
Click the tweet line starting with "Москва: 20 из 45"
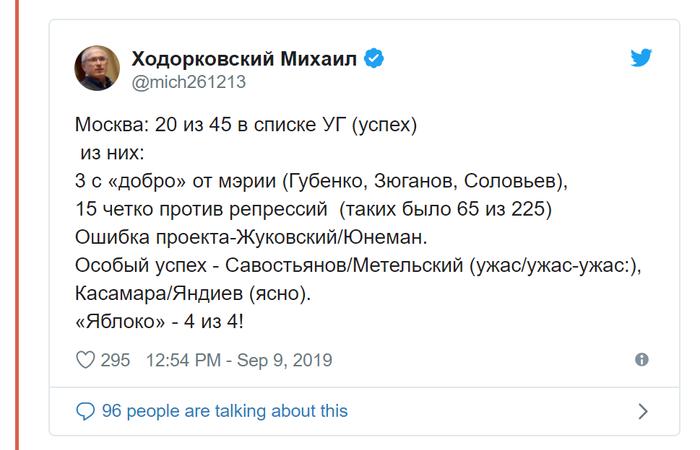point(244,127)
